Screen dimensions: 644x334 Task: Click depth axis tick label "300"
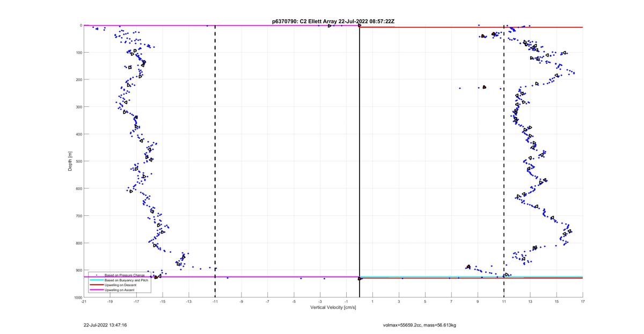pos(78,107)
